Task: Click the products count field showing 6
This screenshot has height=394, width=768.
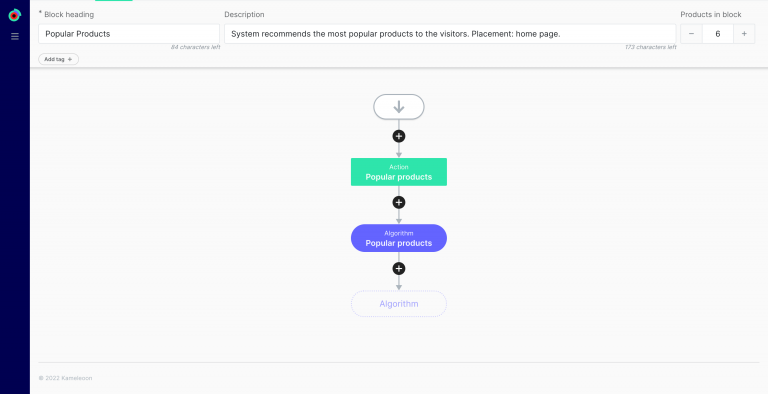Action: [x=718, y=34]
